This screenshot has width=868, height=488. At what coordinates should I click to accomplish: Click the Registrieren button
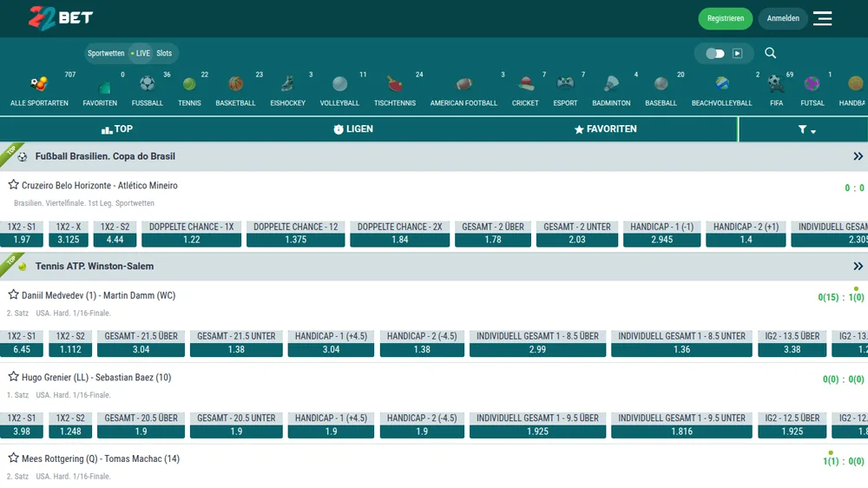[725, 18]
